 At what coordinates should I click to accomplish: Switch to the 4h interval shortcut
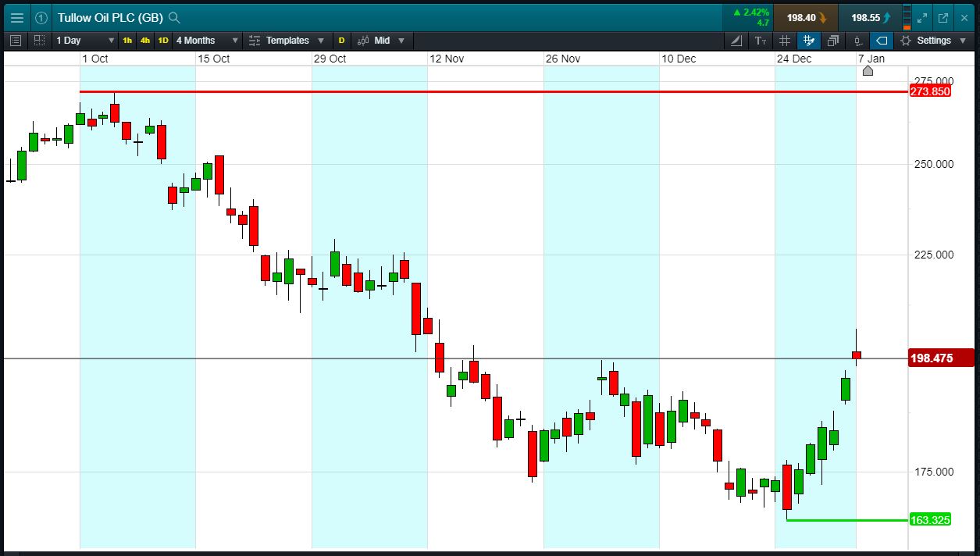145,41
